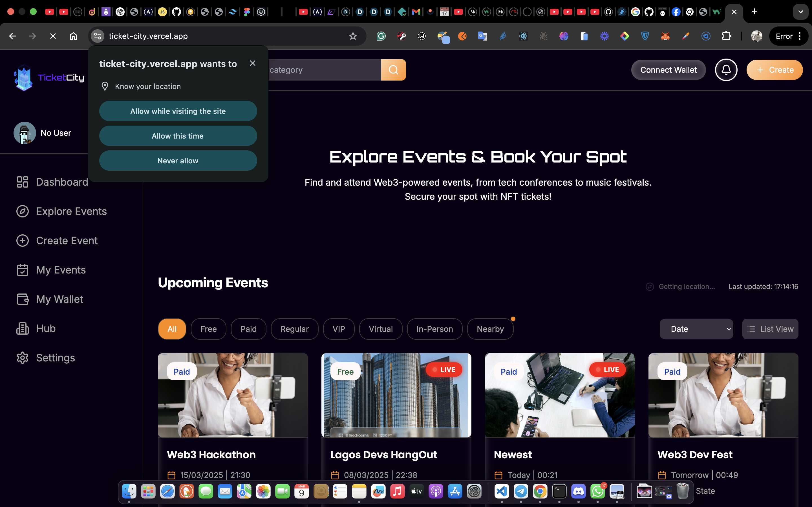Open the Chrome Extensions puzzle icon
Viewport: 812px width, 507px height.
(727, 36)
